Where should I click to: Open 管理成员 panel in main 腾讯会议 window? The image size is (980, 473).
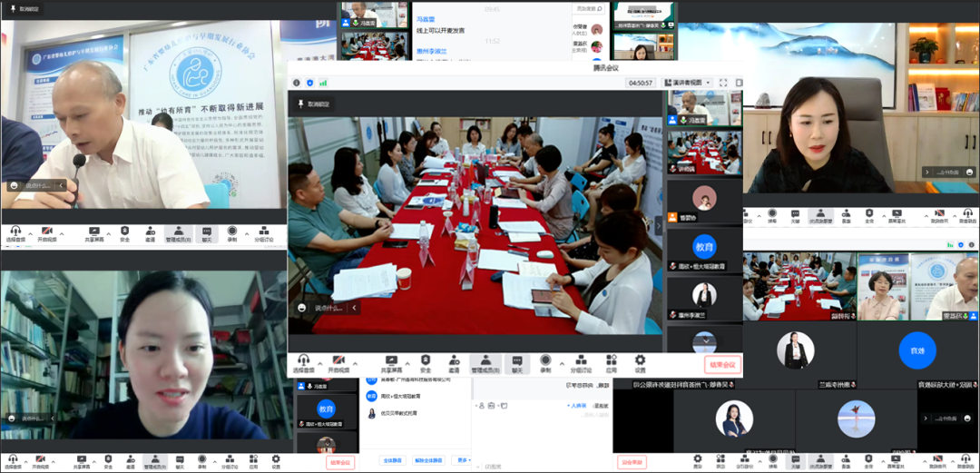(x=485, y=363)
